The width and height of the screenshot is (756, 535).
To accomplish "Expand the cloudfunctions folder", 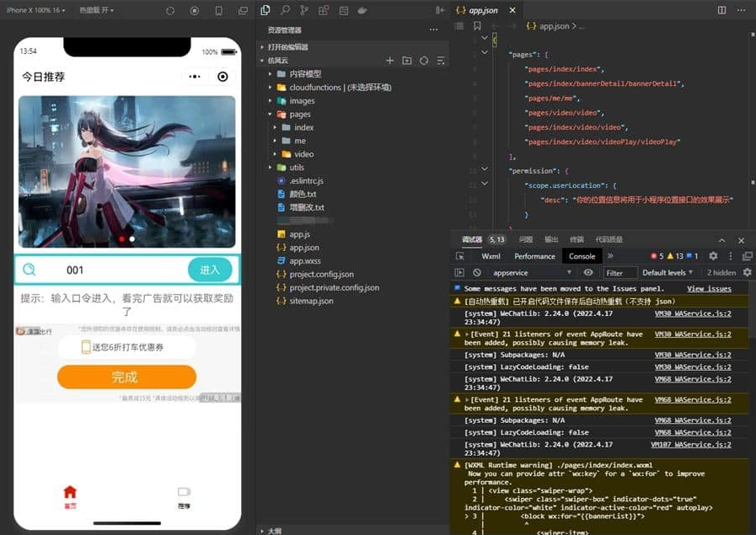I will coord(270,88).
